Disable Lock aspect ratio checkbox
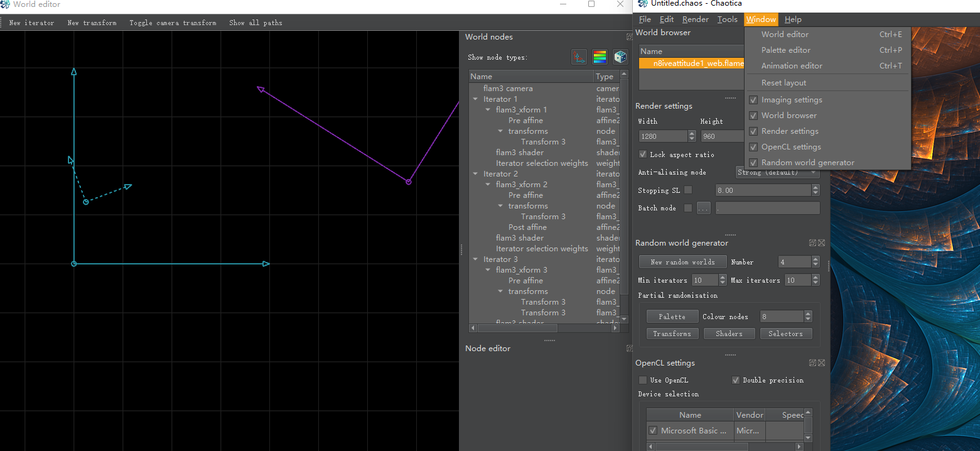 click(643, 155)
